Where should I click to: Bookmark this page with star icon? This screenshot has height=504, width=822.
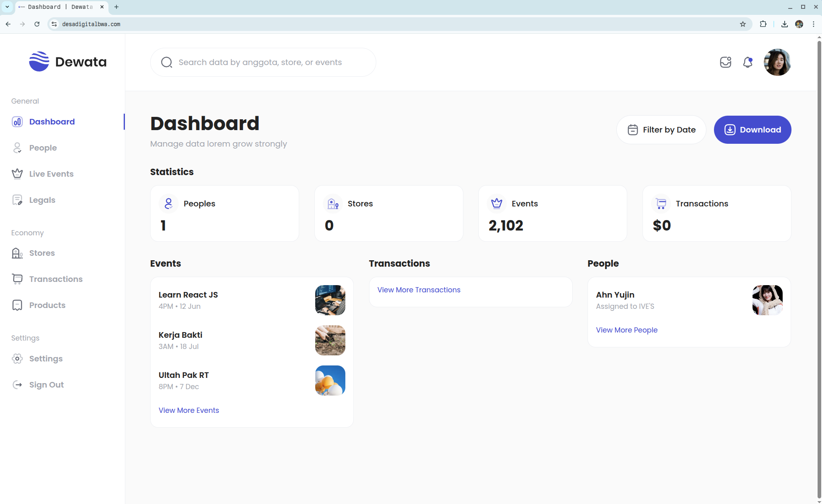pyautogui.click(x=743, y=24)
